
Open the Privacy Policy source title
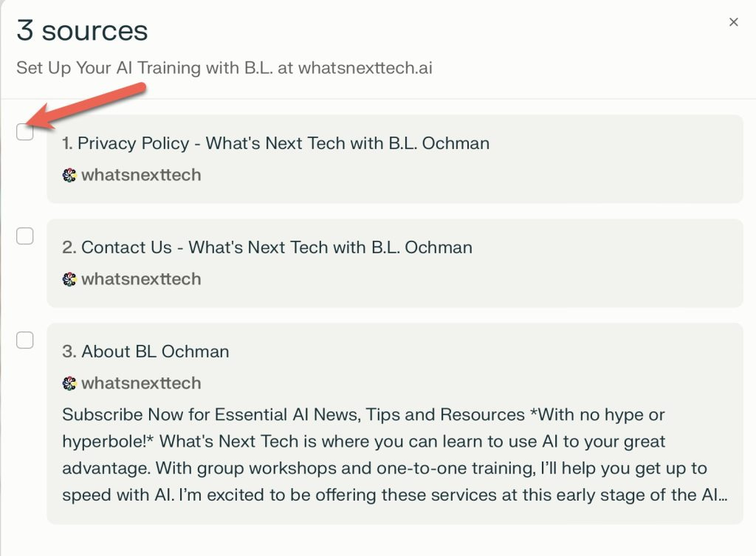tap(276, 143)
